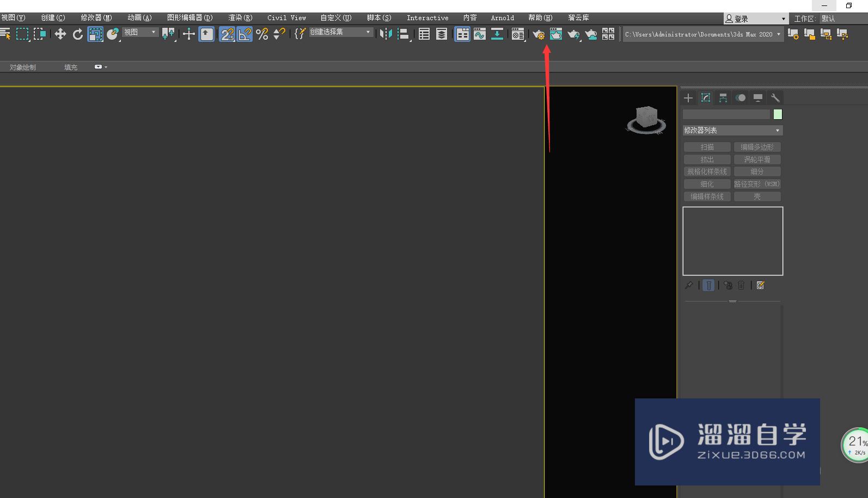
Task: Click the 涡轮平滑 modifier button
Action: point(757,159)
